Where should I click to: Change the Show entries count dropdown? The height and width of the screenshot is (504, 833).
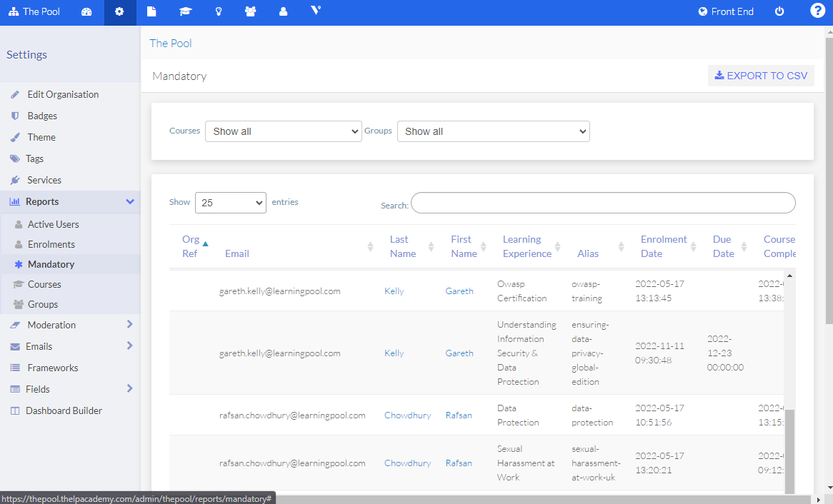tap(230, 203)
